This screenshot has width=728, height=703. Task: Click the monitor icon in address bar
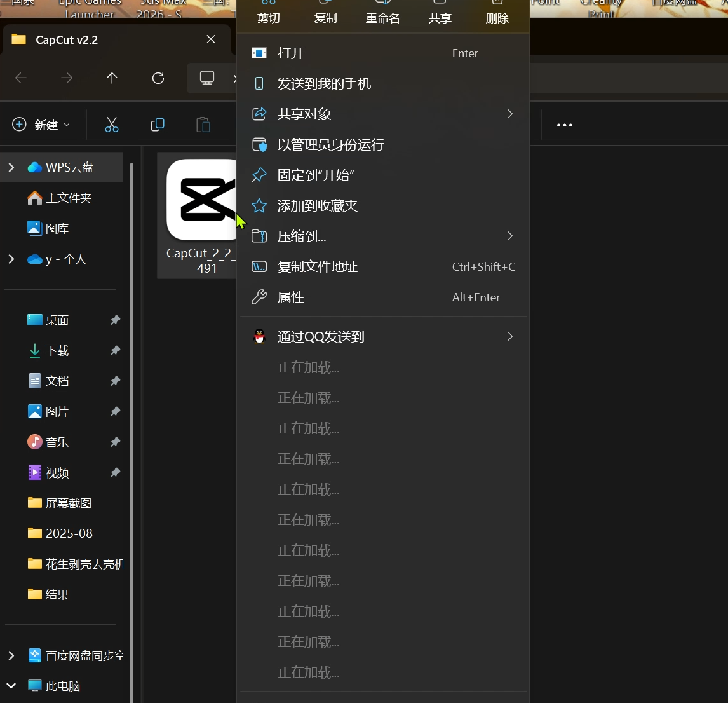(x=207, y=78)
